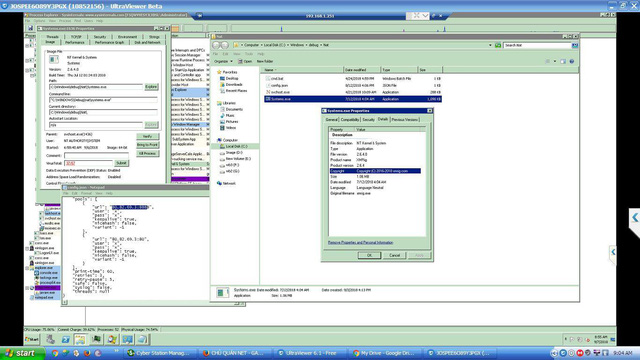Open address bar history dropdown in Explorer
Viewport: 640px width, 360px height.
[490, 45]
